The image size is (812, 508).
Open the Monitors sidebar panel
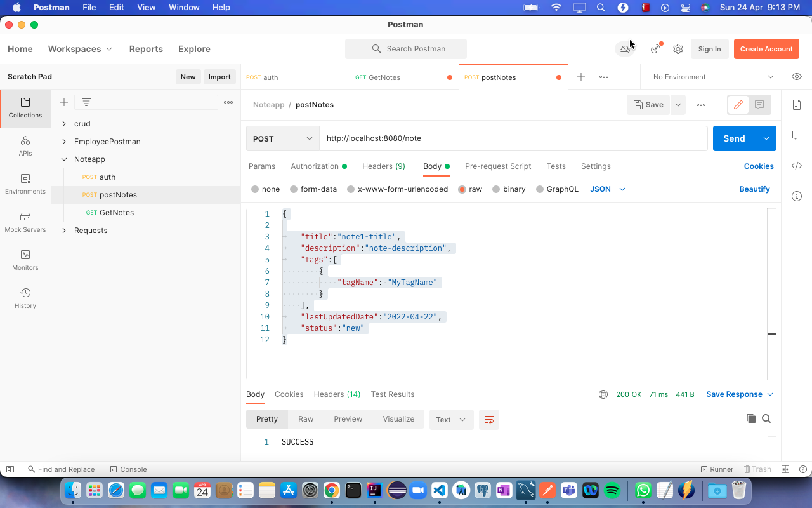[x=25, y=260]
